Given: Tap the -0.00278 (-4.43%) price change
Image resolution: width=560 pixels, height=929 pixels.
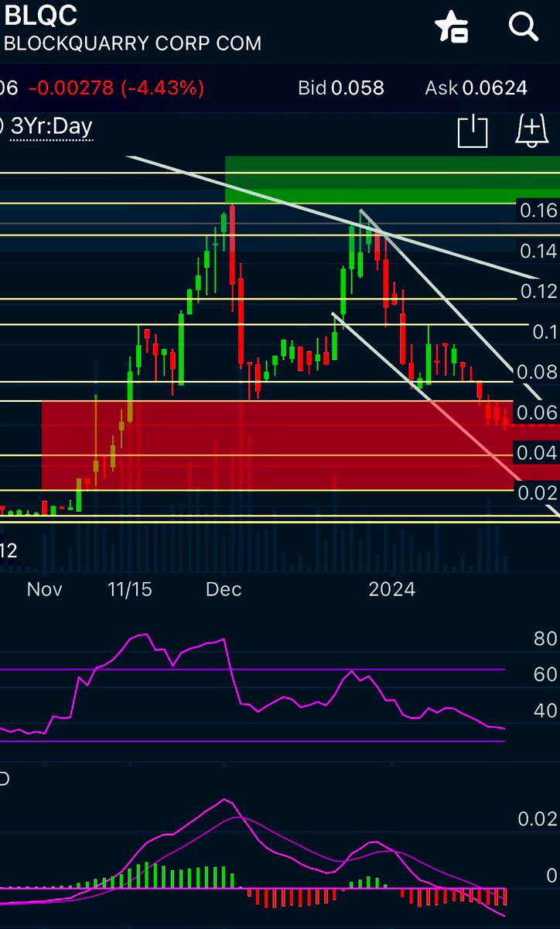Looking at the screenshot, I should (x=116, y=87).
